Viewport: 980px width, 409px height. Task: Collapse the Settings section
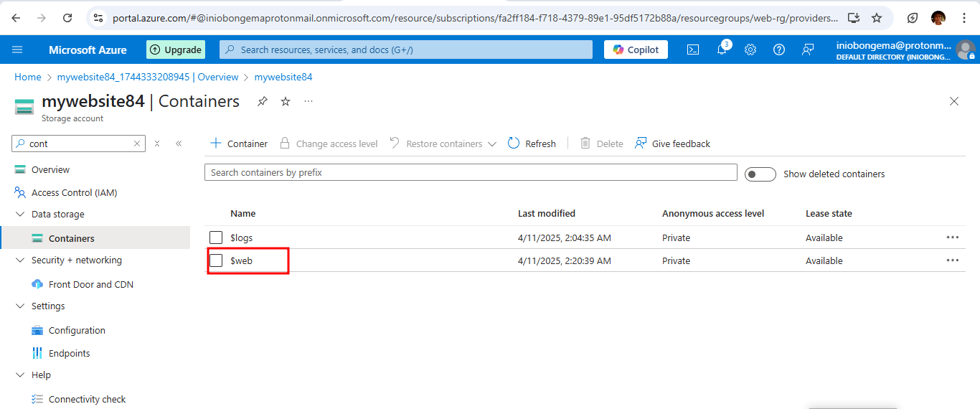click(19, 306)
